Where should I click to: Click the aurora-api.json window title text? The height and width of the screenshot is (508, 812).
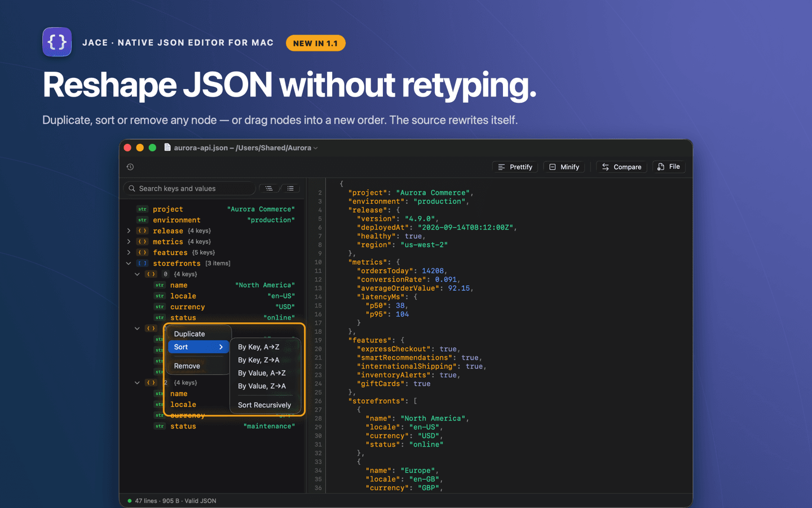(242, 148)
